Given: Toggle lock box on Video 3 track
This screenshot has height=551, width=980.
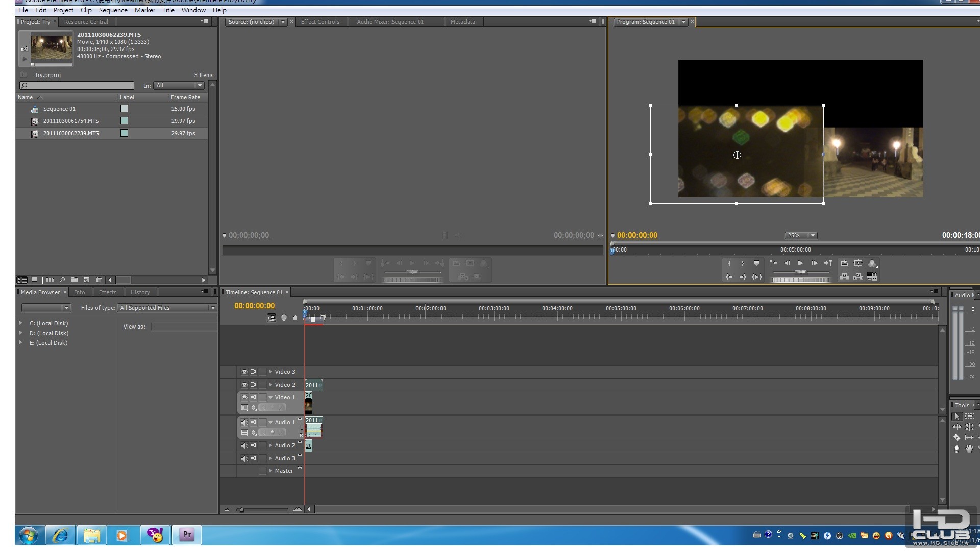Looking at the screenshot, I should tap(263, 372).
